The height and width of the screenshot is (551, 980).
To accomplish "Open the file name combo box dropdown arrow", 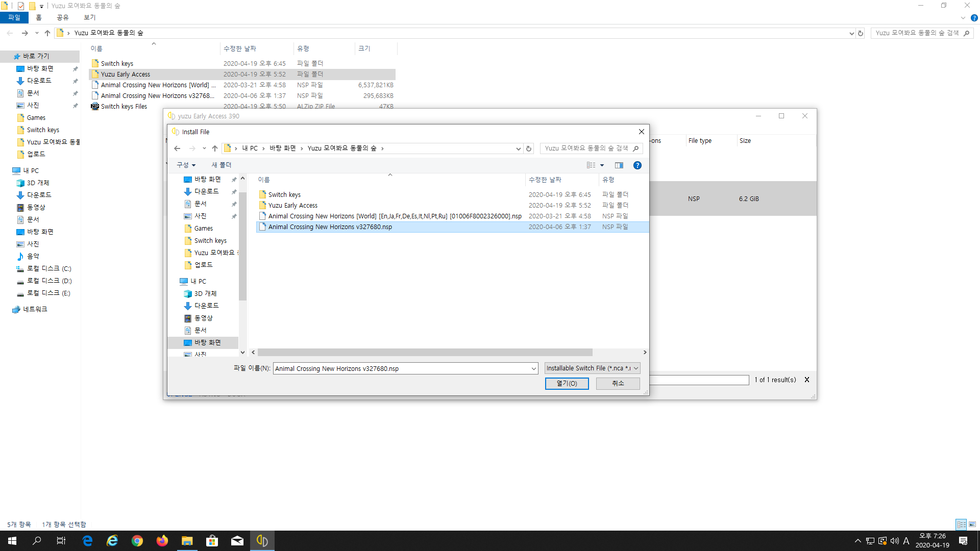I will (533, 368).
